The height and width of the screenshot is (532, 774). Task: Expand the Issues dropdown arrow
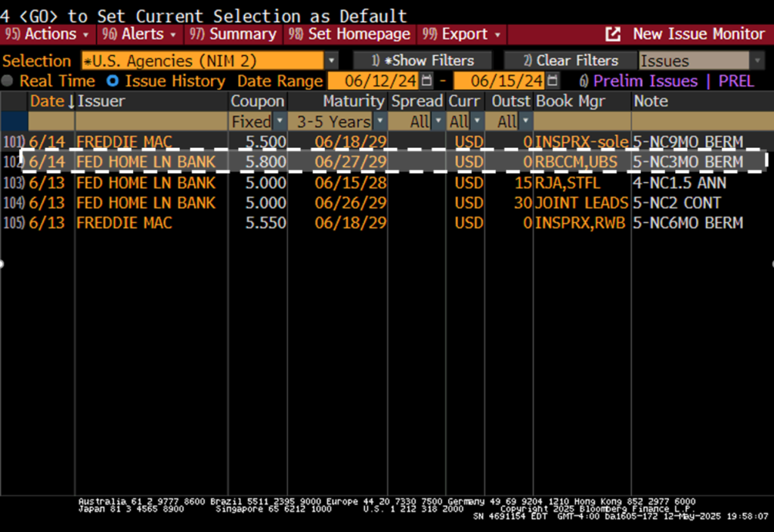(x=757, y=60)
